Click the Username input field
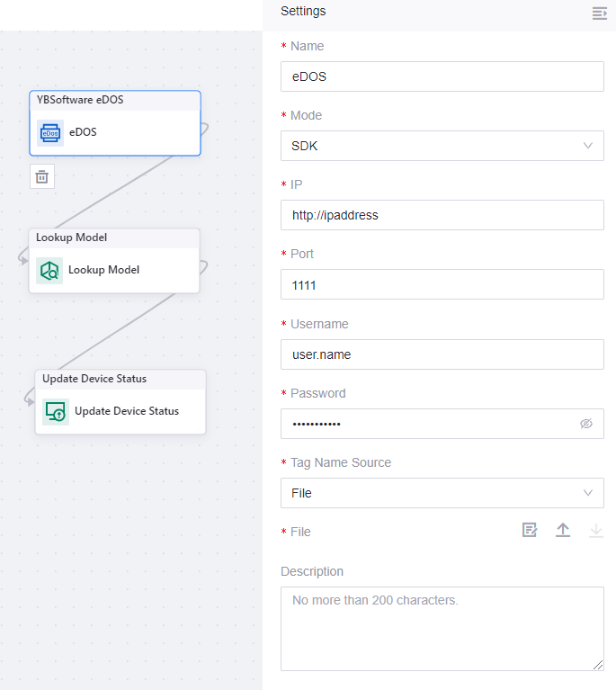 442,354
